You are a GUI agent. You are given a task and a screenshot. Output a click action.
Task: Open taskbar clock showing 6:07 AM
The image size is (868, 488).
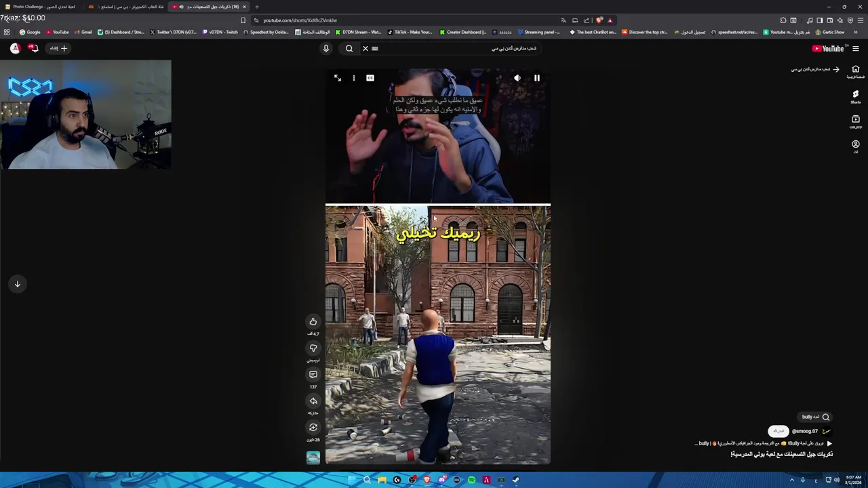pos(852,480)
